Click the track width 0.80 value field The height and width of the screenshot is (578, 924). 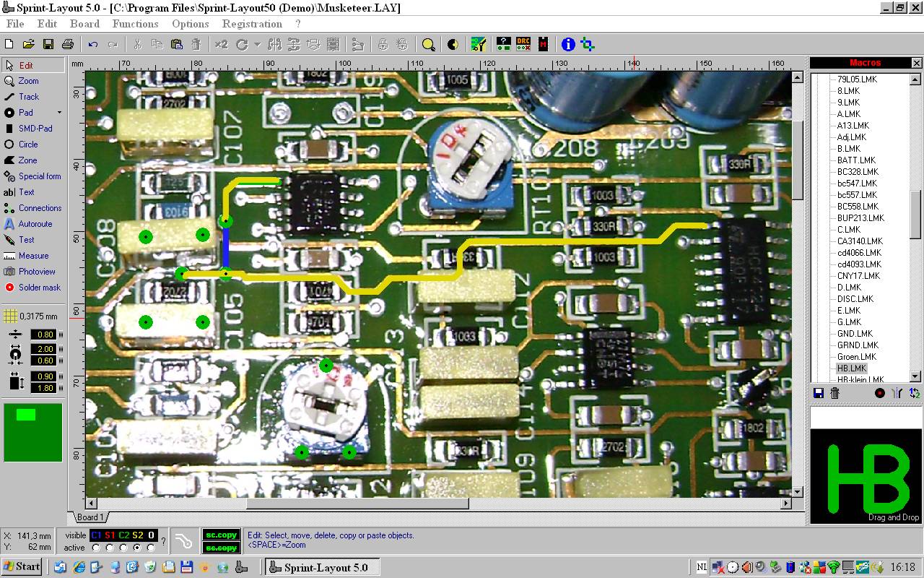[45, 335]
